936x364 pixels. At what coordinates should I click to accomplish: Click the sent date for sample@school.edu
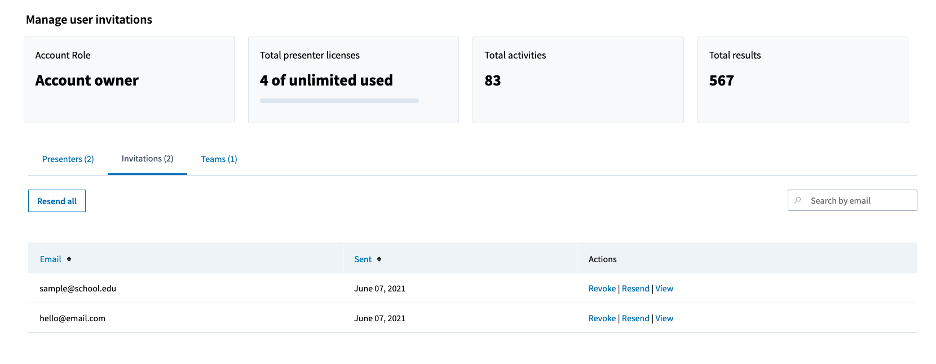(x=380, y=288)
